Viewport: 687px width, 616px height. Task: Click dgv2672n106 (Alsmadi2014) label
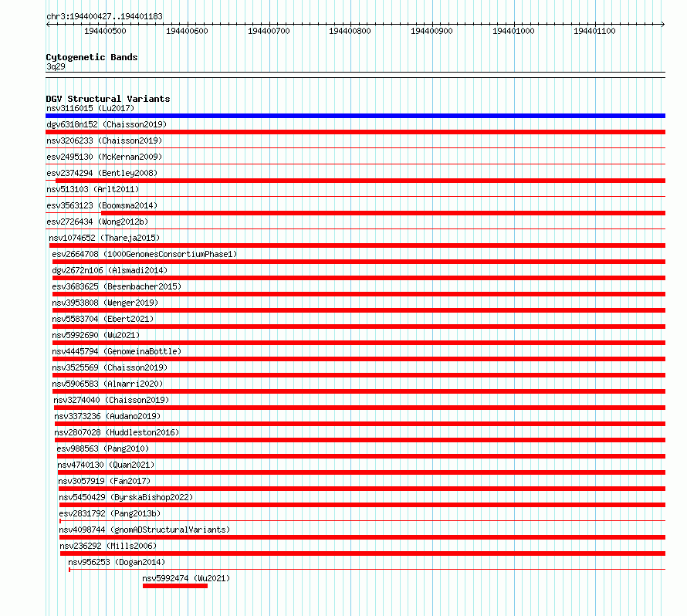(x=110, y=270)
